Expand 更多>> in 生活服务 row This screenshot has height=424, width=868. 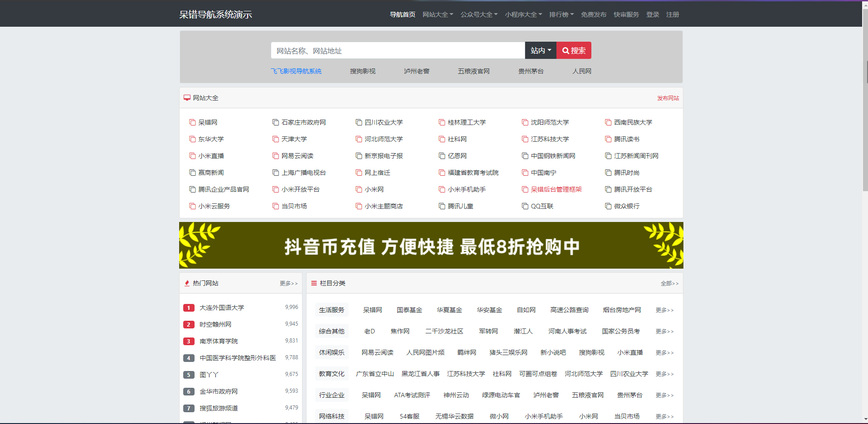pyautogui.click(x=664, y=310)
